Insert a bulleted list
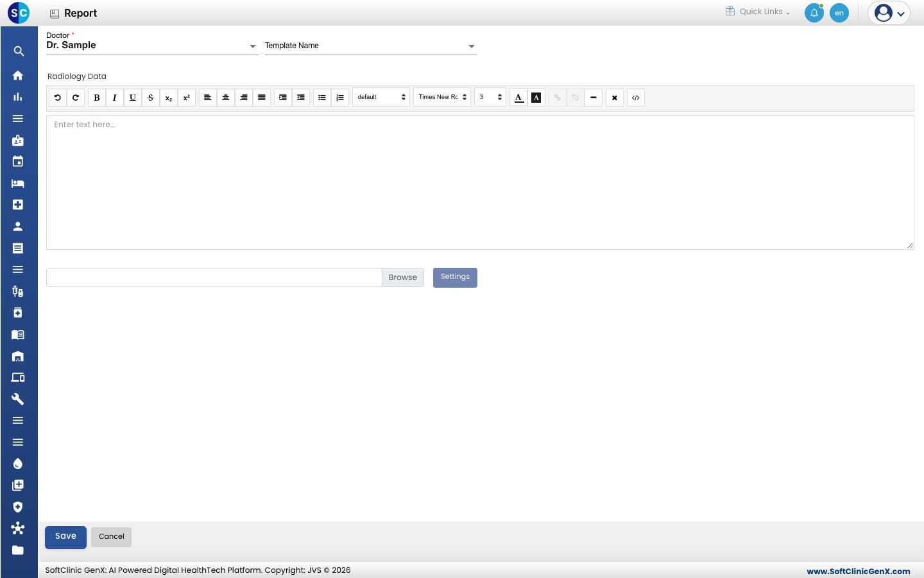The height and width of the screenshot is (578, 924). tap(322, 98)
